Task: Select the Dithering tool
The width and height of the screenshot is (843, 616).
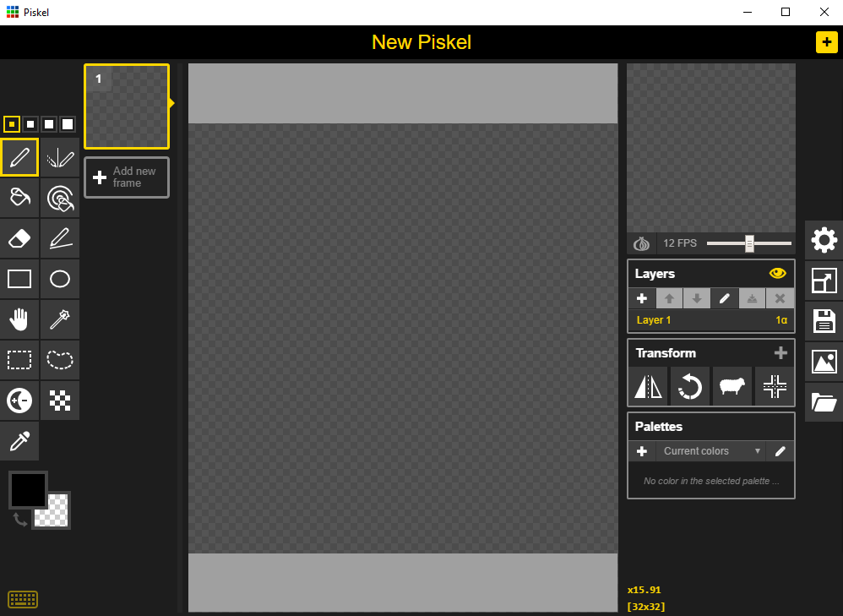Action: [60, 401]
